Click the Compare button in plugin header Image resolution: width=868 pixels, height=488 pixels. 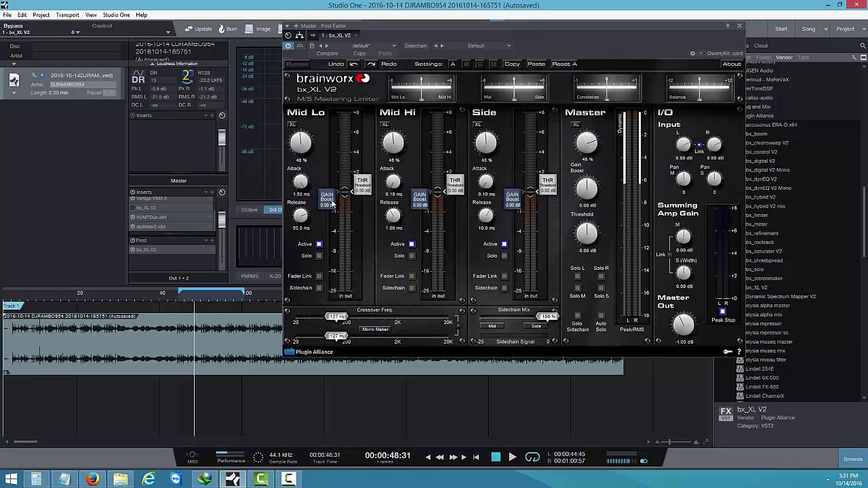click(x=327, y=54)
